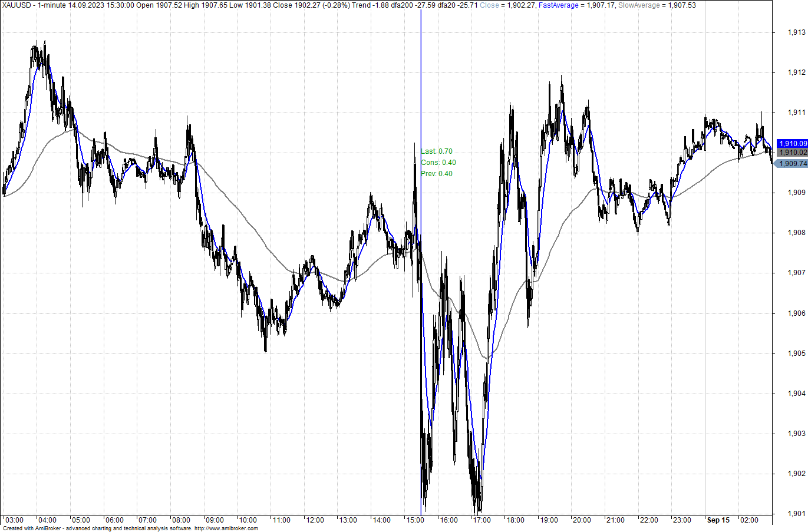
Task: Click the 16:00 time axis label
Action: (448, 520)
